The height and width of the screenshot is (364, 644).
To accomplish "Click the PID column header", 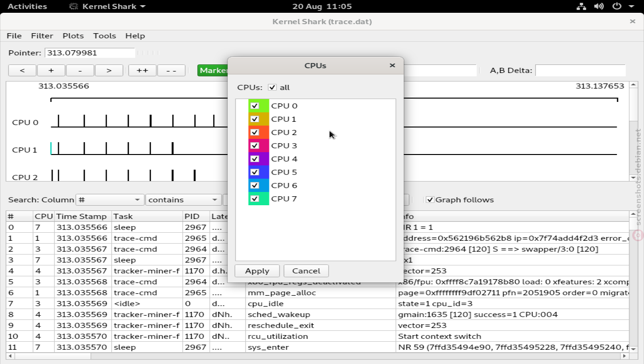I will [x=196, y=216].
